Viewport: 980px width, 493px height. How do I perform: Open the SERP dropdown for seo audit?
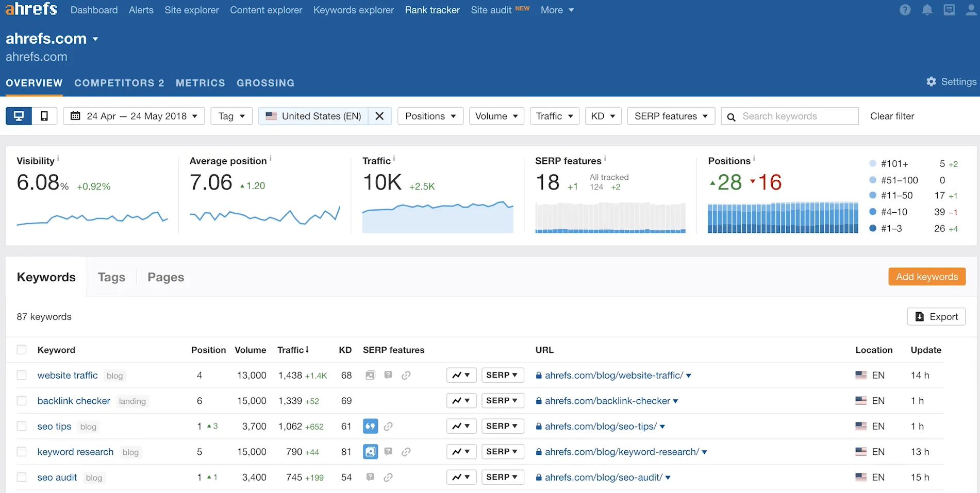(x=502, y=477)
